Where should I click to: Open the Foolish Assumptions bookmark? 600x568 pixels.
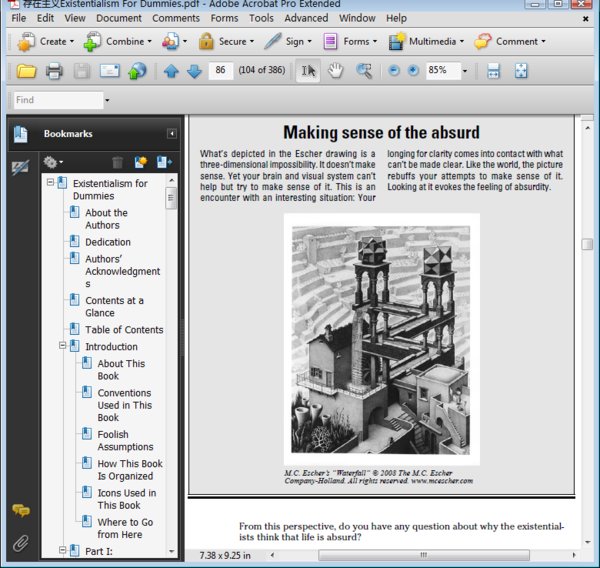(125, 441)
